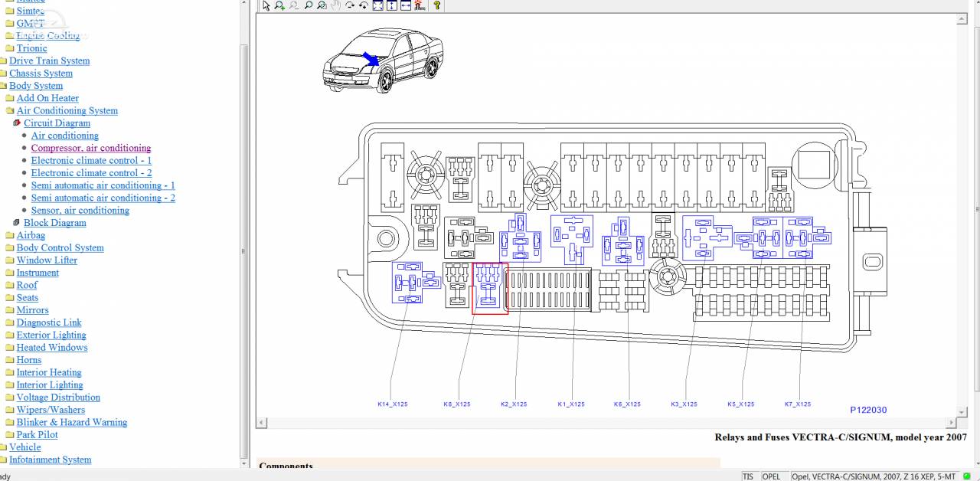The image size is (980, 481).
Task: Click relay label K6_X125 in diagram
Action: [628, 404]
